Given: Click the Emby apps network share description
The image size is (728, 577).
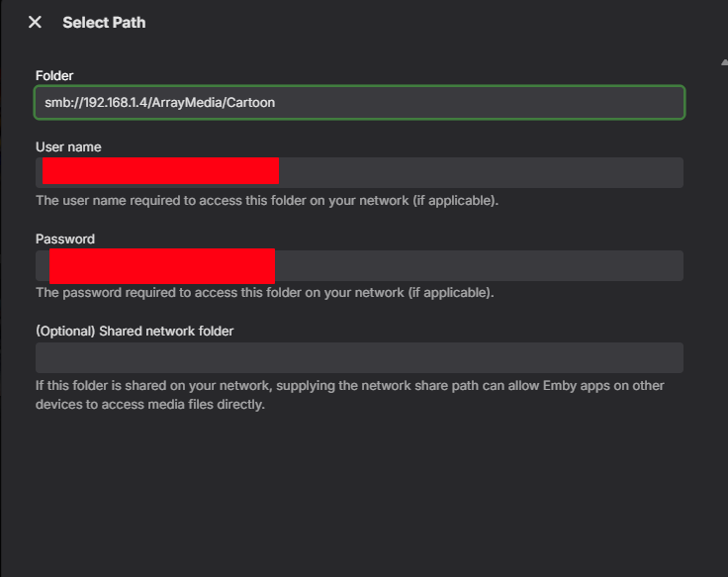Looking at the screenshot, I should (349, 395).
